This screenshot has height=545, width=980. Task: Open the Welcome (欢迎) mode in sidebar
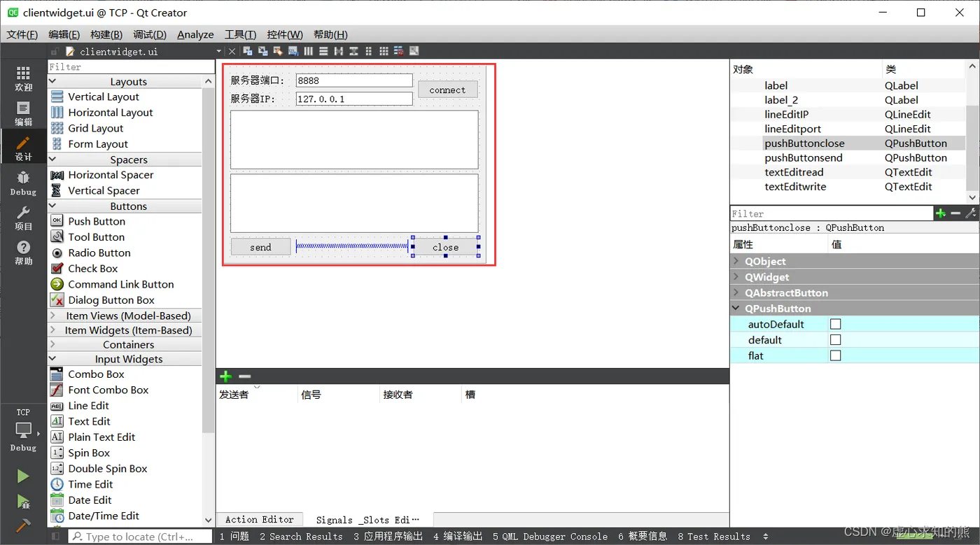(x=23, y=79)
